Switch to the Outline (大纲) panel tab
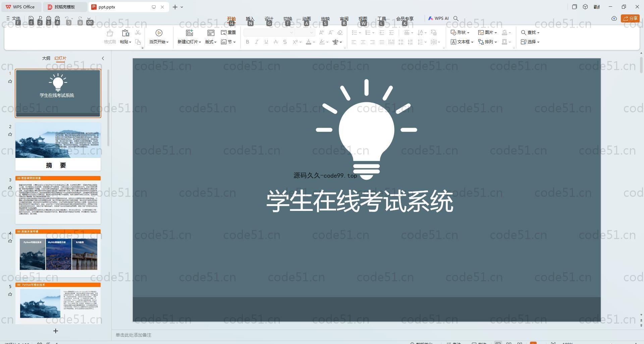The image size is (644, 344). click(x=46, y=58)
